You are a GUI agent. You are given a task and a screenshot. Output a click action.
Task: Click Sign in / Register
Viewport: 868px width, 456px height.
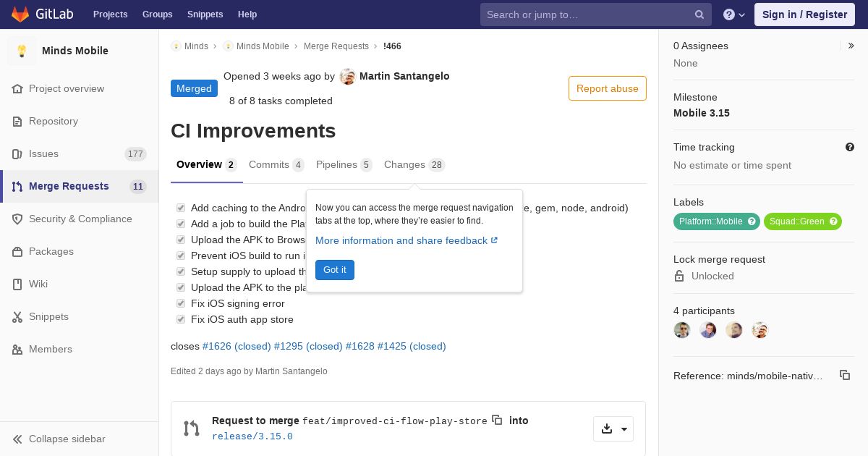[x=804, y=14]
